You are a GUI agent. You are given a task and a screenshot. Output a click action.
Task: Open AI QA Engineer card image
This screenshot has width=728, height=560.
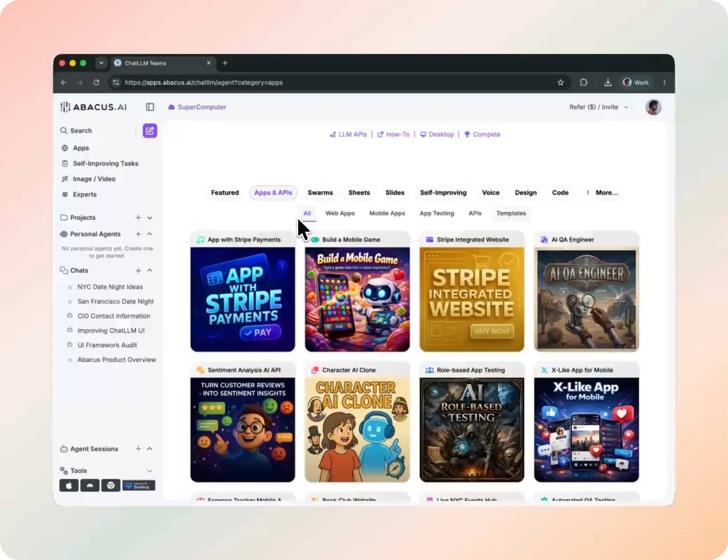point(587,300)
